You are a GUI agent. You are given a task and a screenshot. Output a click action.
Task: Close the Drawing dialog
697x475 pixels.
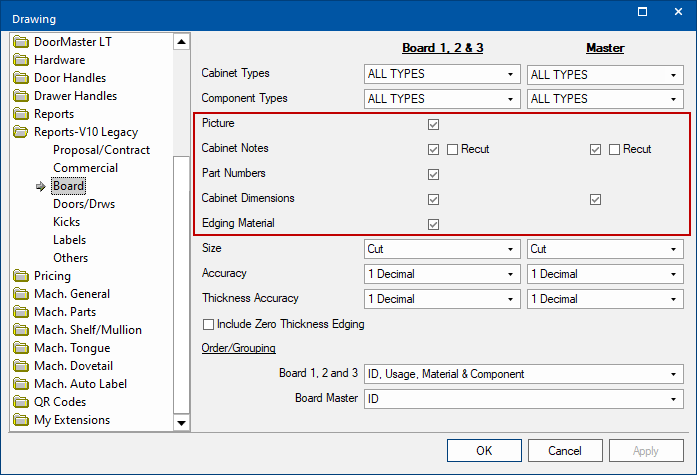click(x=678, y=12)
